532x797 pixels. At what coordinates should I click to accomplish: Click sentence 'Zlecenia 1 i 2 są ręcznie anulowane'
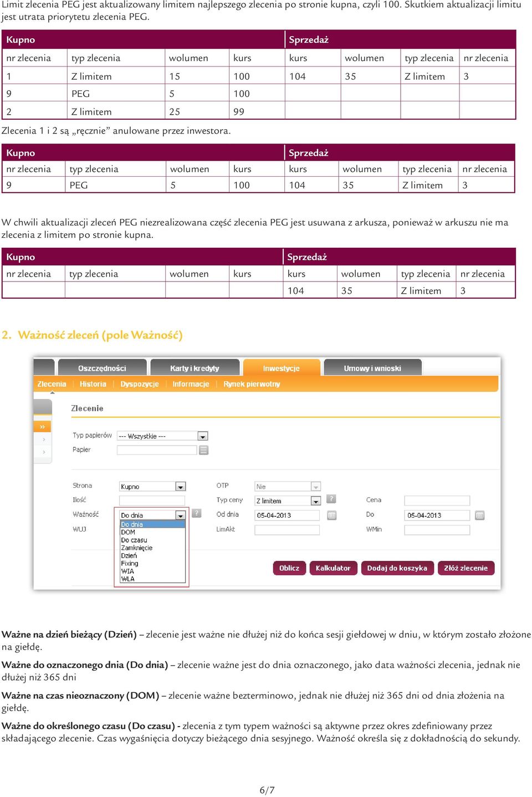pos(116,131)
